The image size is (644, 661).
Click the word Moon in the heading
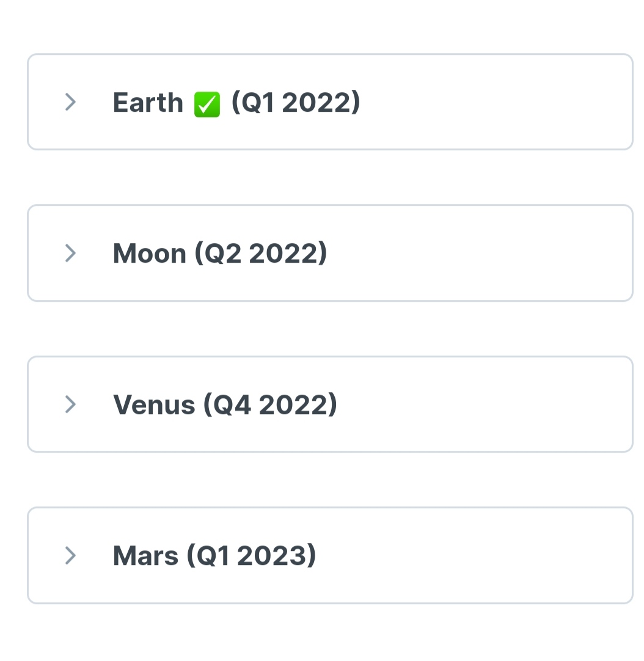click(149, 254)
